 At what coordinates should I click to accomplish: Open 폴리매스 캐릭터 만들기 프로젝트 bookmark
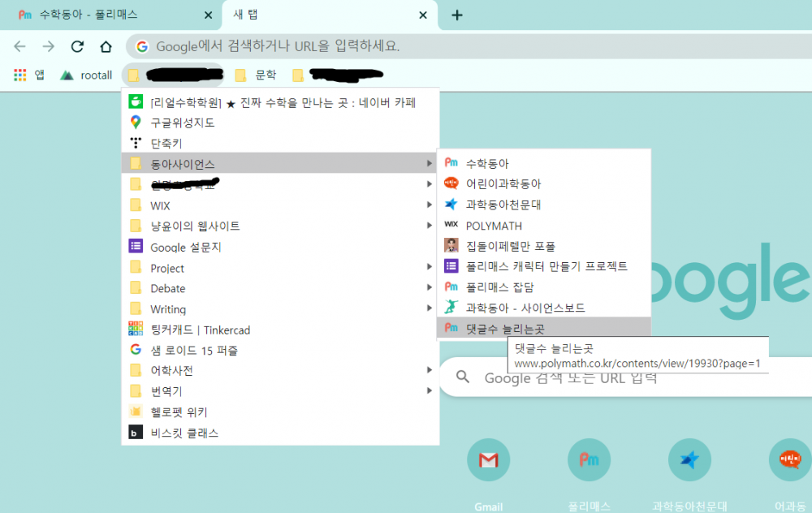tap(544, 266)
